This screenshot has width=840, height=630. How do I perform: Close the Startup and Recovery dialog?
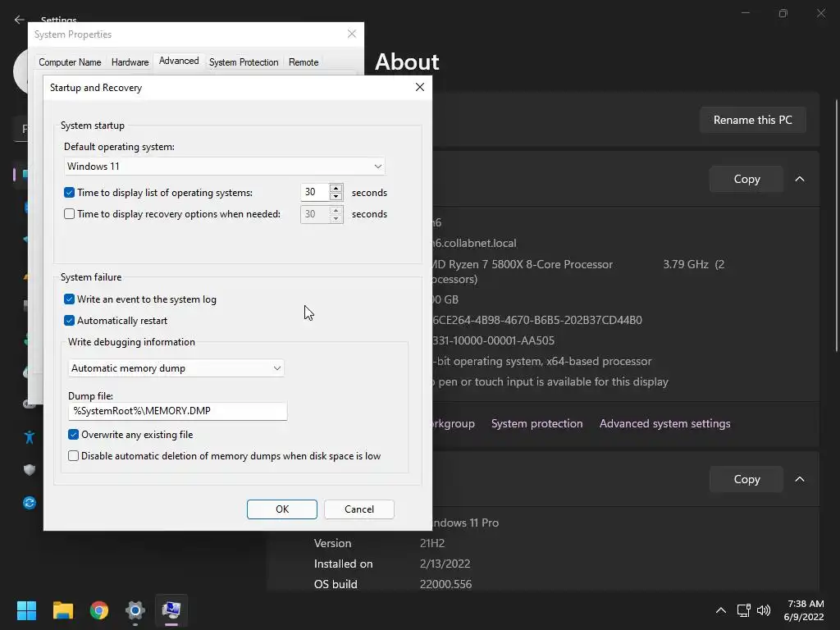coord(420,87)
